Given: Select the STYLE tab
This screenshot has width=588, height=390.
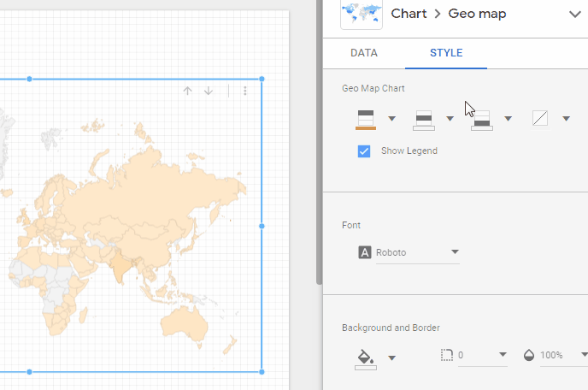Looking at the screenshot, I should click(x=446, y=53).
